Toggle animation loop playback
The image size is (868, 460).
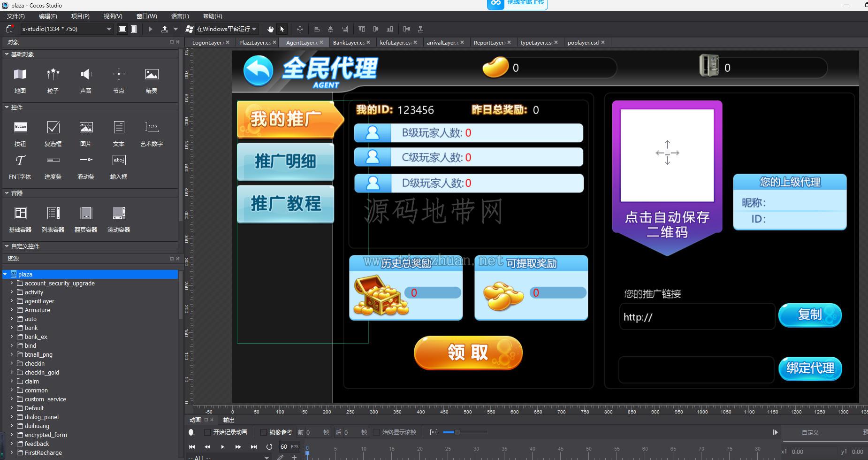269,447
